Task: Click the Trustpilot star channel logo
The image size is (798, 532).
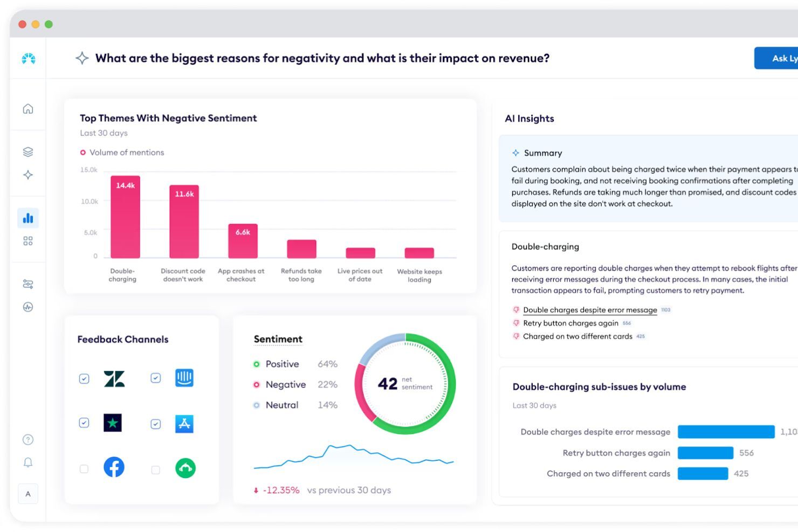Action: pos(113,423)
